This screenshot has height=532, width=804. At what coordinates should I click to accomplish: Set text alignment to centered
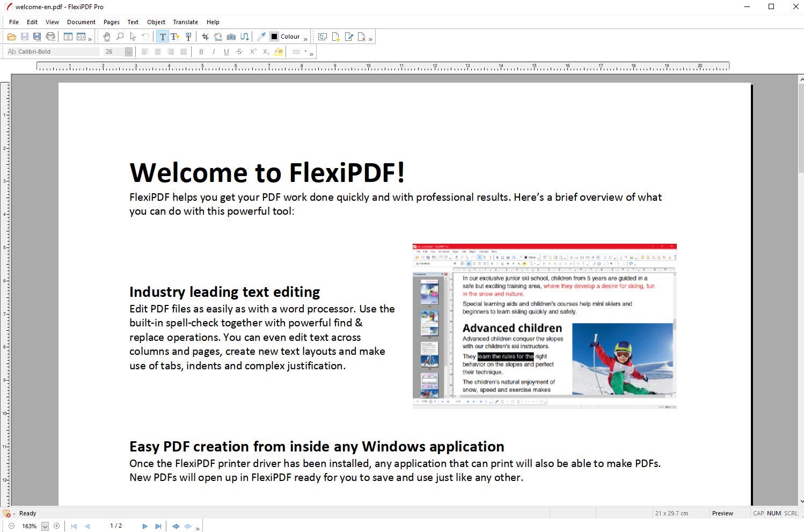(x=158, y=52)
